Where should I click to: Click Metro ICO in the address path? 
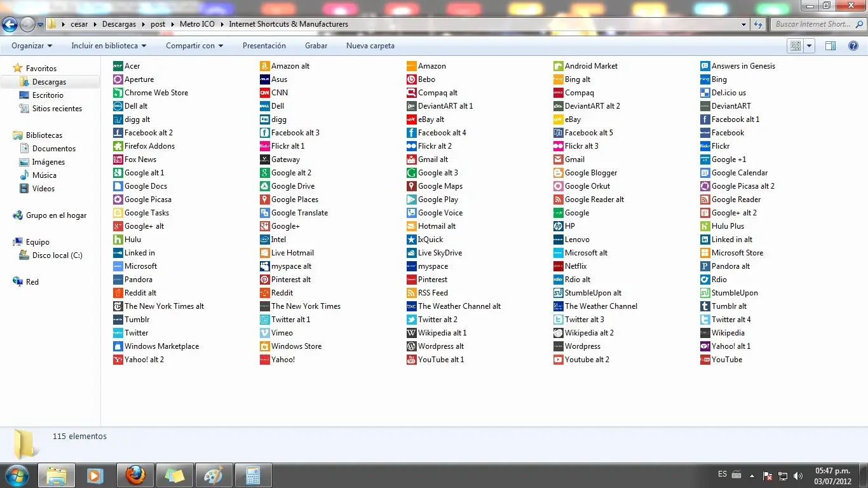point(197,24)
